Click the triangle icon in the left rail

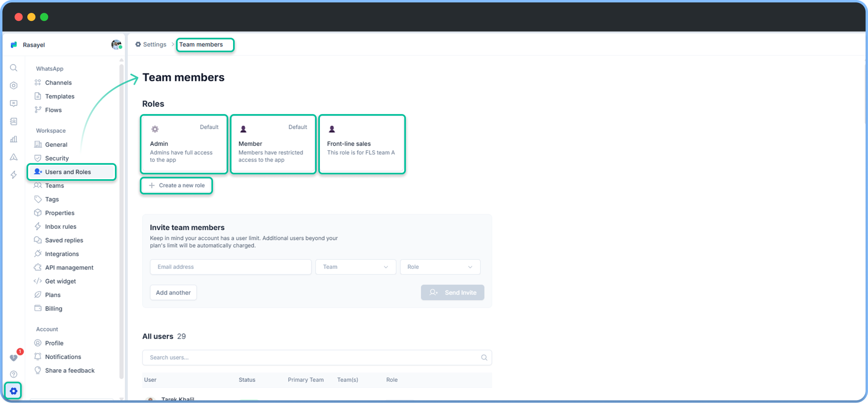(14, 157)
